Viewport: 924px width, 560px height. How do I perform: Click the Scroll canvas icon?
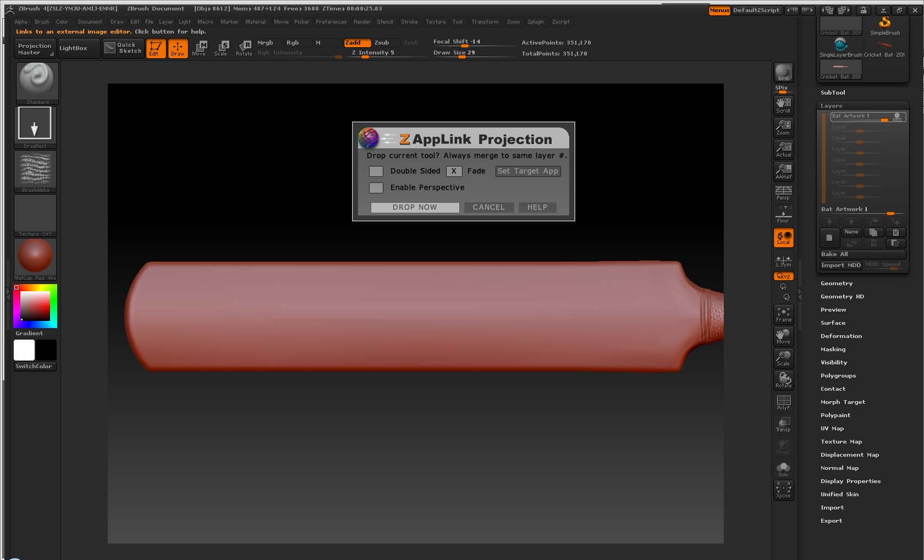783,105
